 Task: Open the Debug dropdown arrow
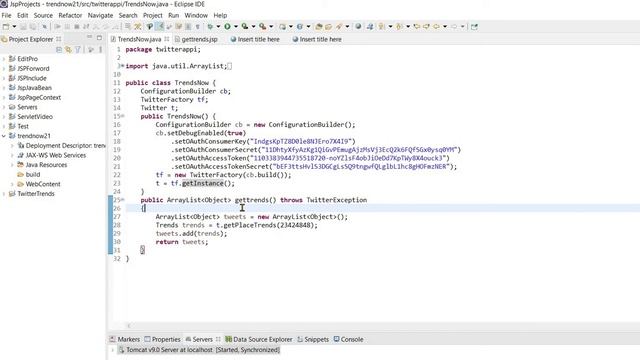click(x=218, y=27)
